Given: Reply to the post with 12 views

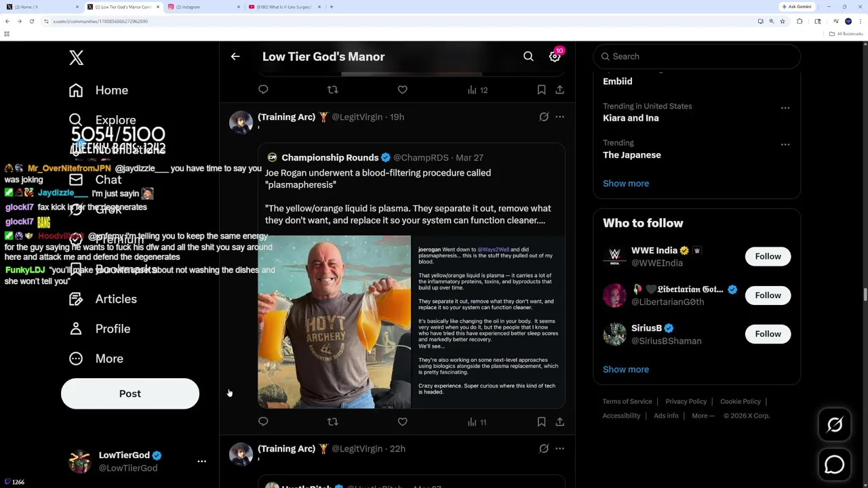Looking at the screenshot, I should point(263,89).
